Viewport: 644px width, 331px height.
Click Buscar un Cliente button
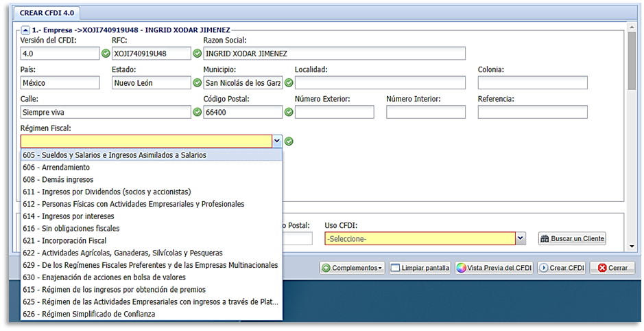pyautogui.click(x=572, y=238)
